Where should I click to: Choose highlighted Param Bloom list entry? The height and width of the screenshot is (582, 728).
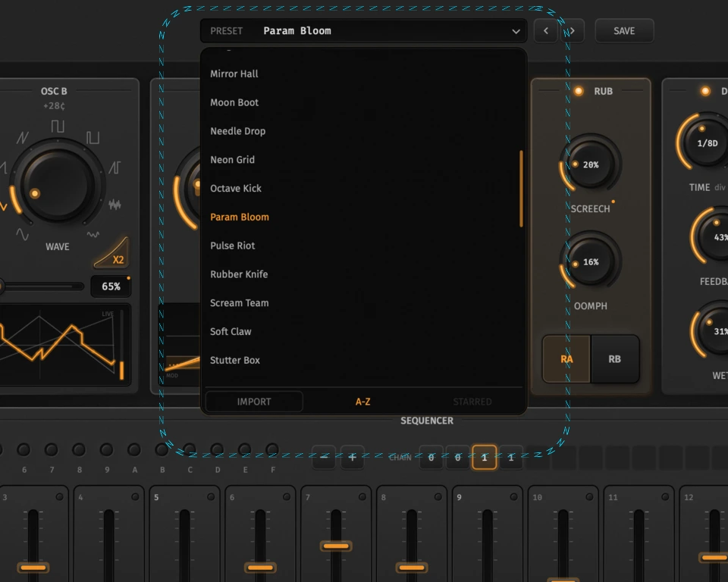point(362,217)
